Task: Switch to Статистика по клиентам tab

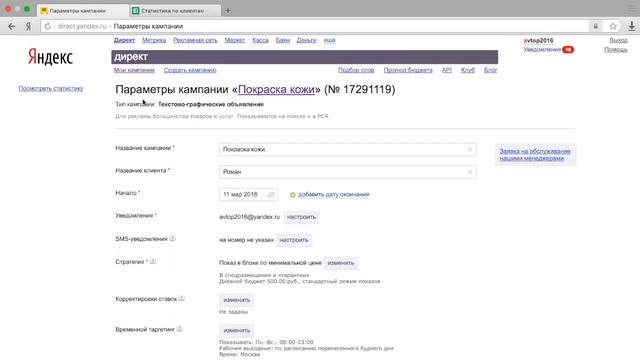Action: tap(175, 11)
